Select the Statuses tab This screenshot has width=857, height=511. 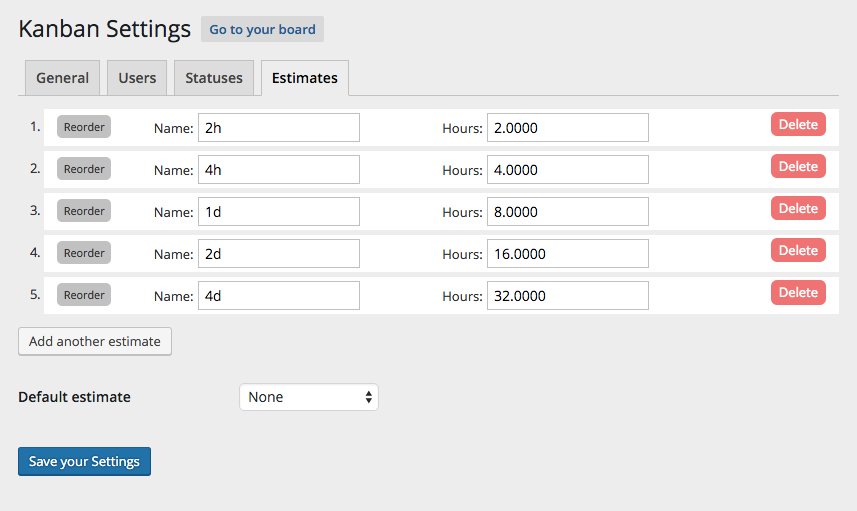pyautogui.click(x=214, y=78)
